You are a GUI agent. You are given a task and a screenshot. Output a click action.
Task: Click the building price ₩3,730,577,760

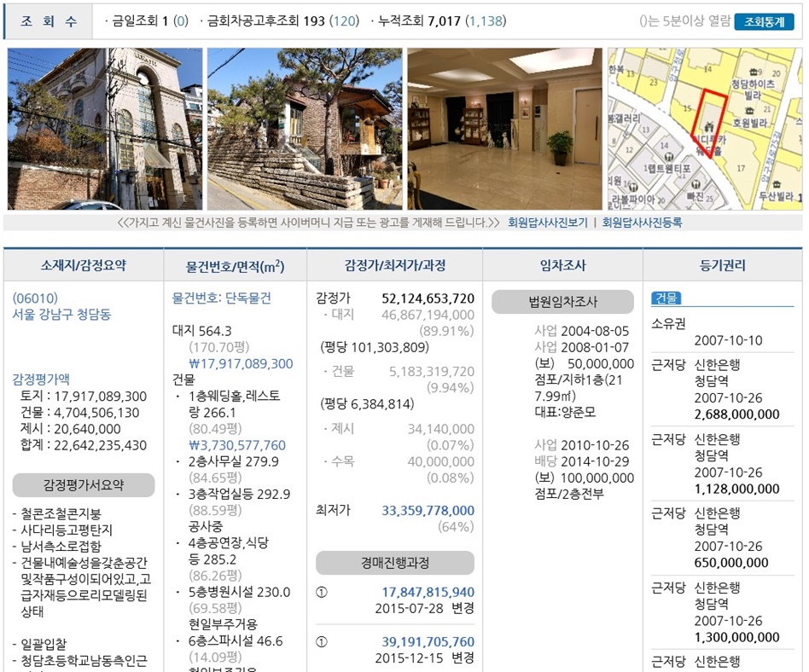click(x=237, y=445)
